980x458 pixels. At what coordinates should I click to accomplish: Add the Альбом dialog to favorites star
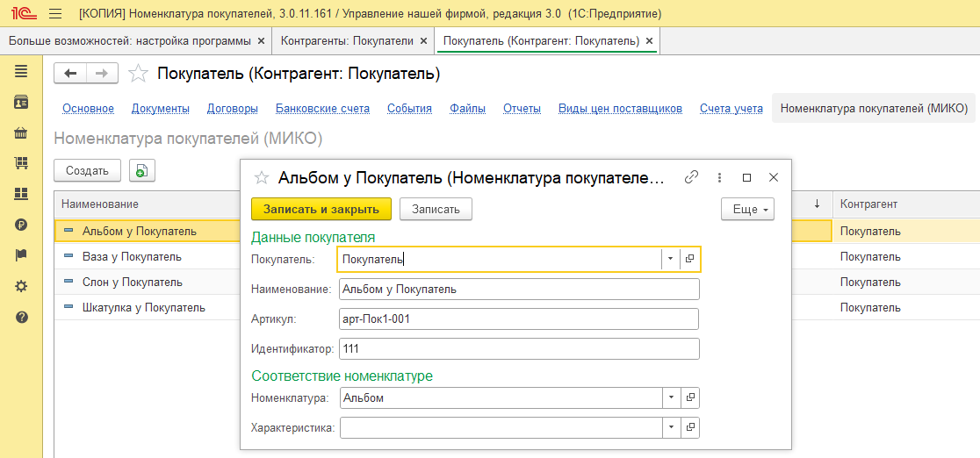pyautogui.click(x=261, y=177)
